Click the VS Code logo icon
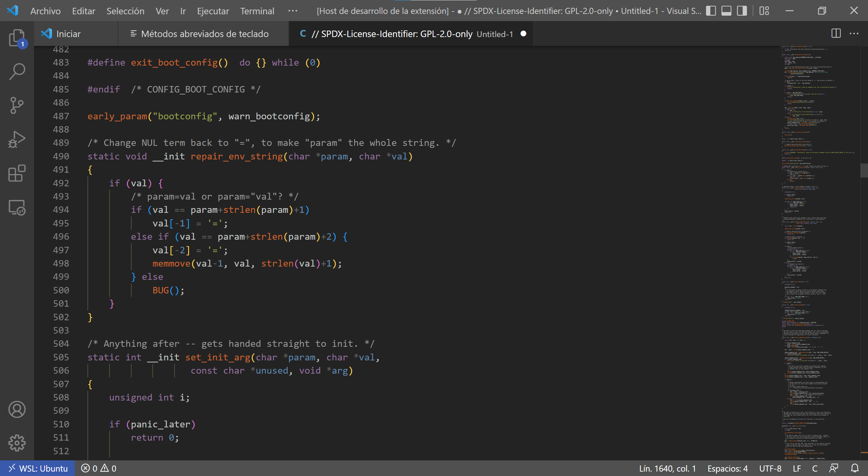Viewport: 868px width, 476px height. [13, 11]
